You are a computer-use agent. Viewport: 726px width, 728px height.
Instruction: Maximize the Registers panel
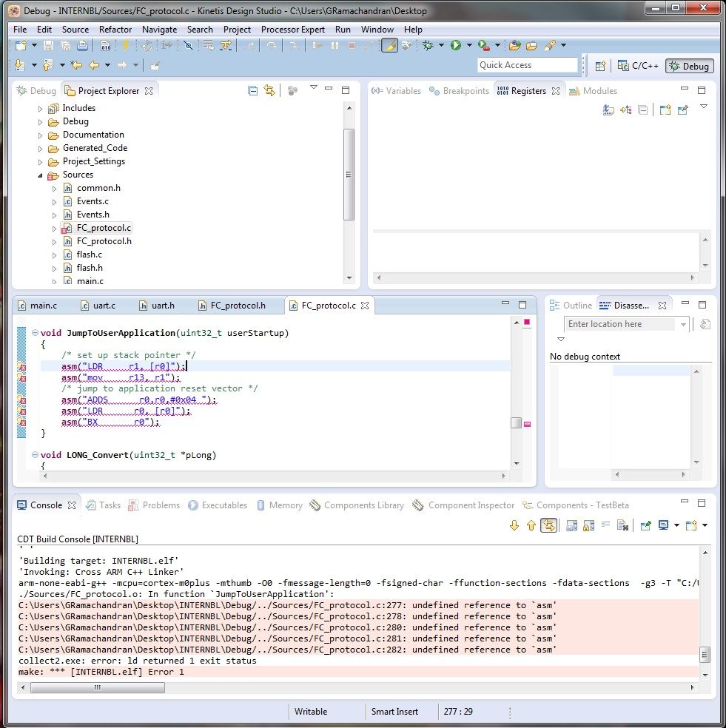[702, 90]
